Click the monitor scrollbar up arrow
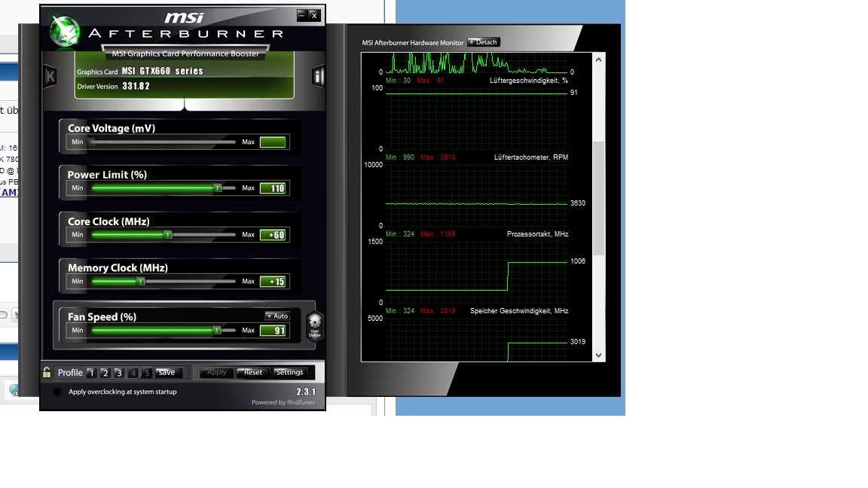This screenshot has width=868, height=488. point(598,59)
